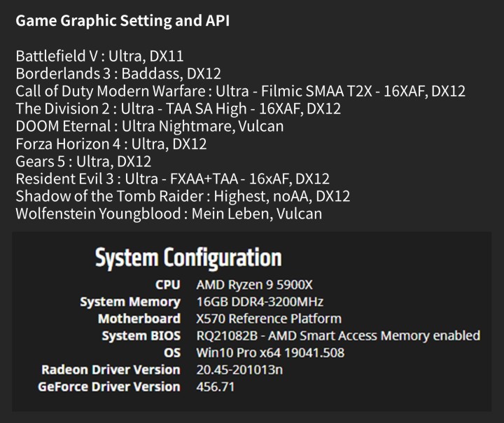504x423 pixels.
Task: Select the Wolfenstein Youngblood line
Action: tap(168, 214)
